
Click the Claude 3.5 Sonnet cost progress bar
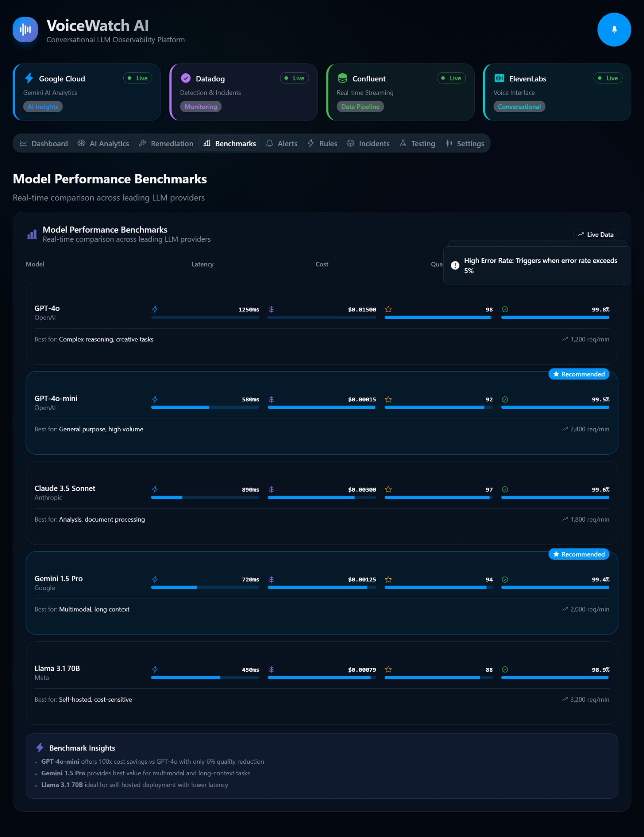click(x=322, y=497)
